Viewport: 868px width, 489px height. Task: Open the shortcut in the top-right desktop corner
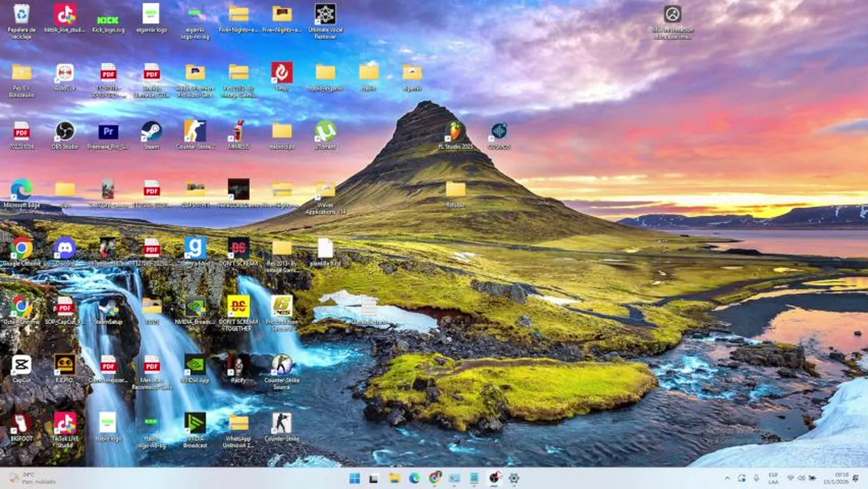[672, 22]
